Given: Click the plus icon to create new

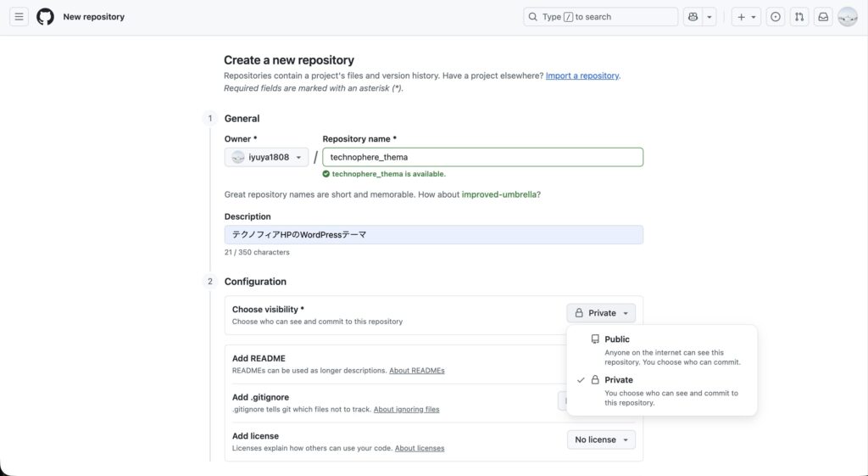Looking at the screenshot, I should pyautogui.click(x=746, y=17).
